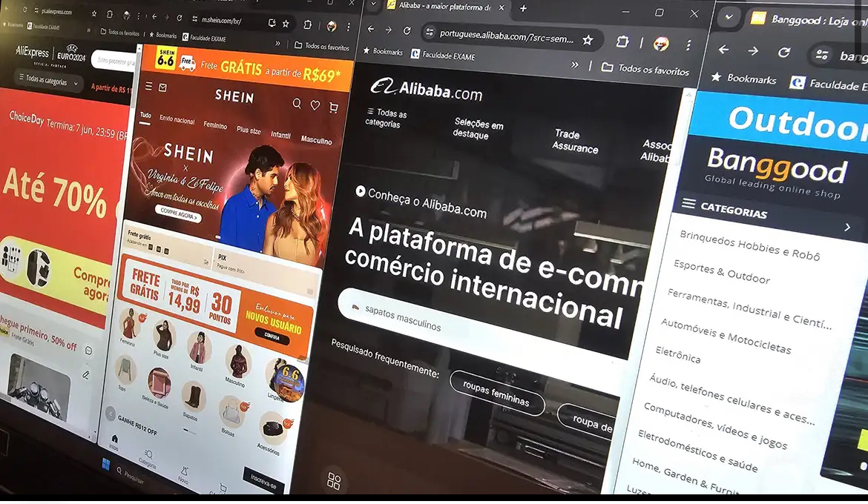Play the Conheça o Alibaba.com video

click(x=361, y=191)
